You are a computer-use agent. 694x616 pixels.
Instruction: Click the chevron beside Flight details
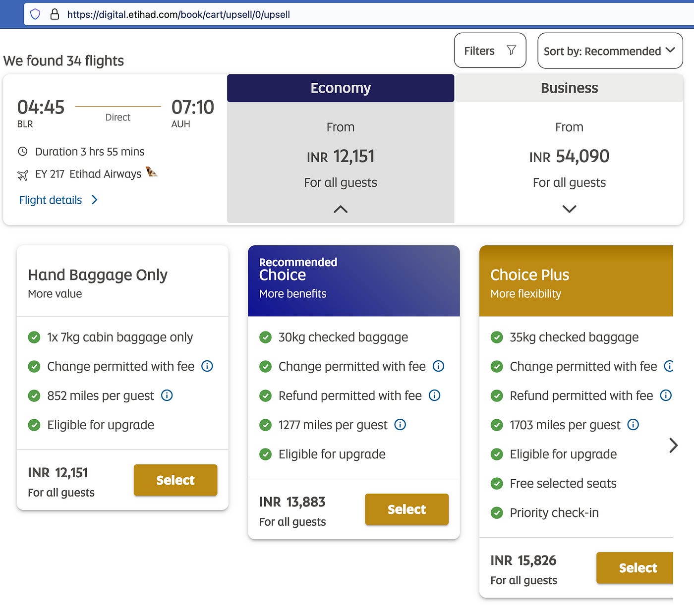pyautogui.click(x=95, y=200)
